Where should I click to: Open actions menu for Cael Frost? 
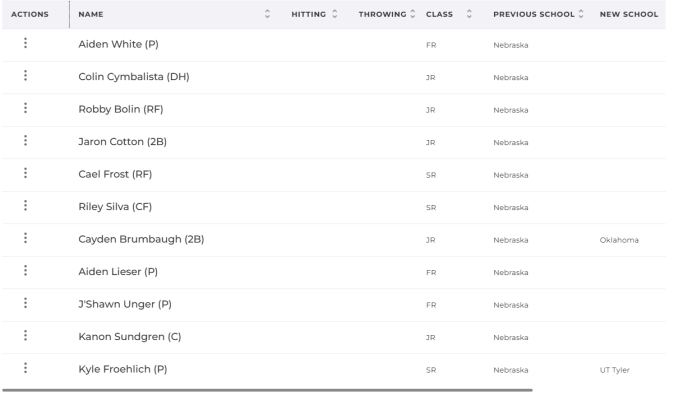pyautogui.click(x=25, y=173)
